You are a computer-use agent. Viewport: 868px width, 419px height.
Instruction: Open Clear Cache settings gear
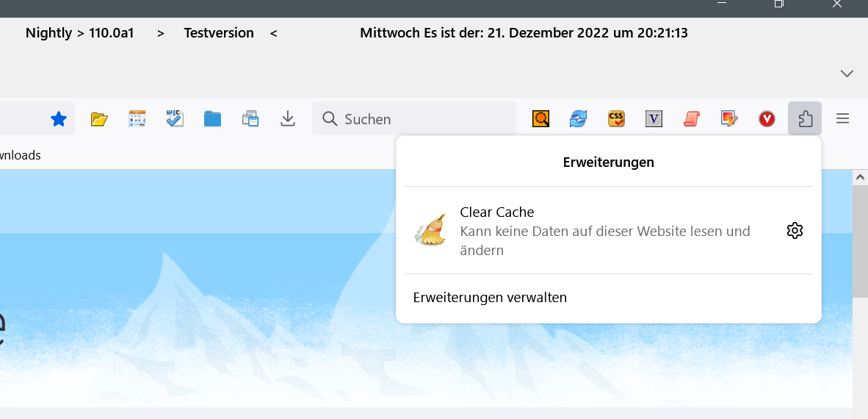(x=795, y=231)
